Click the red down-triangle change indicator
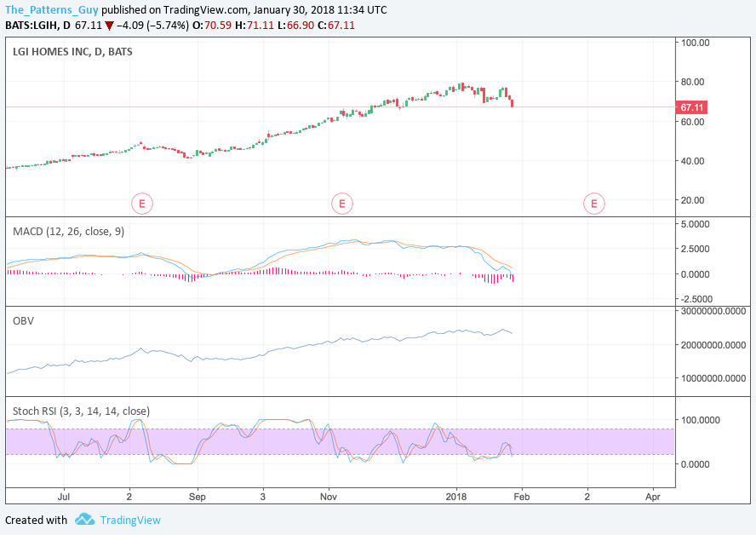The image size is (756, 535). (110, 26)
